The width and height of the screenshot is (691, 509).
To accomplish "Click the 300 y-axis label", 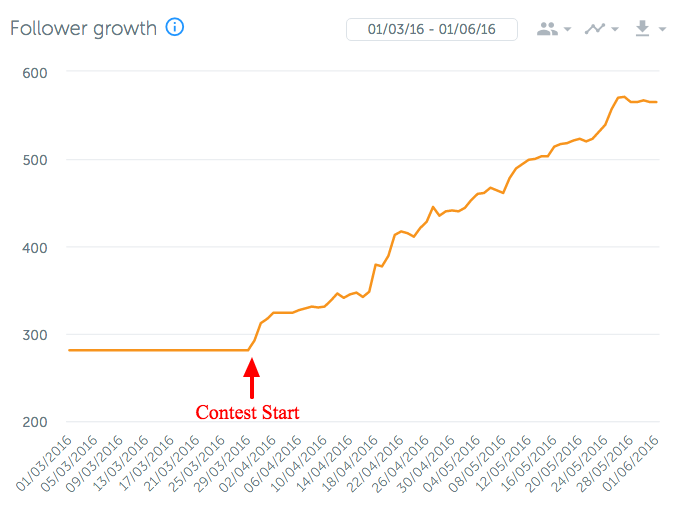I will [38, 334].
